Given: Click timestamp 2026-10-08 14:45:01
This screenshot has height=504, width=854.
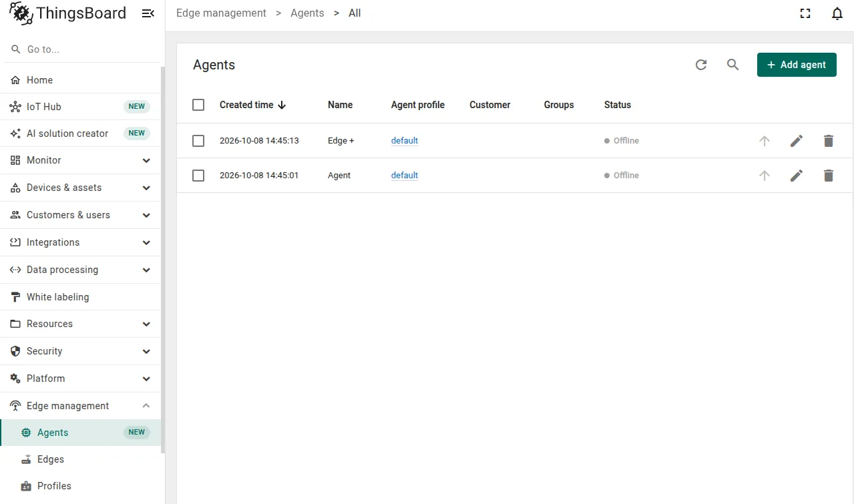Looking at the screenshot, I should (x=259, y=176).
